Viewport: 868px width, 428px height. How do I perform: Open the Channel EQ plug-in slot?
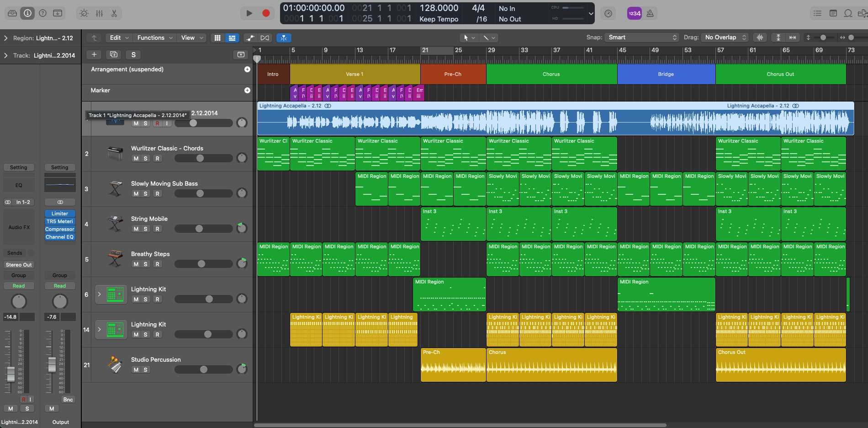tap(60, 237)
